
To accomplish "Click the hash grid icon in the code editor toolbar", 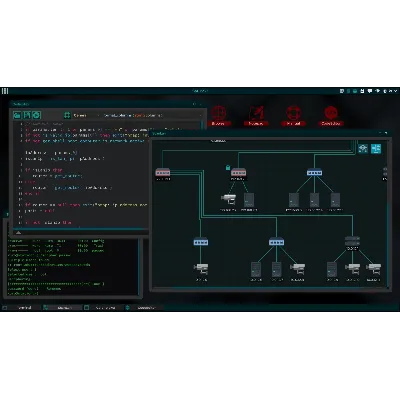I will coord(67,115).
